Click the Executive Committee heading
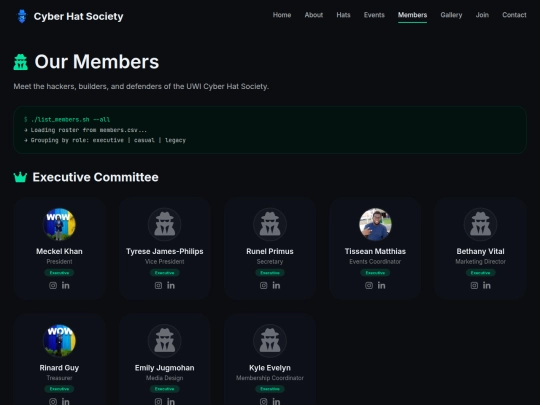Image resolution: width=540 pixels, height=405 pixels. point(95,177)
